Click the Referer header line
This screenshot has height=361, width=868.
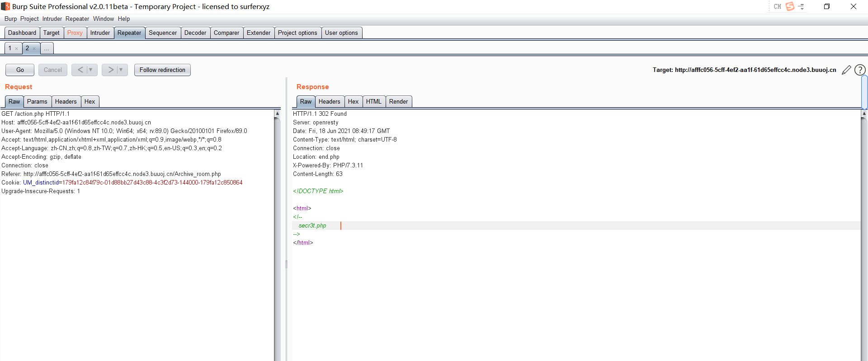point(111,174)
